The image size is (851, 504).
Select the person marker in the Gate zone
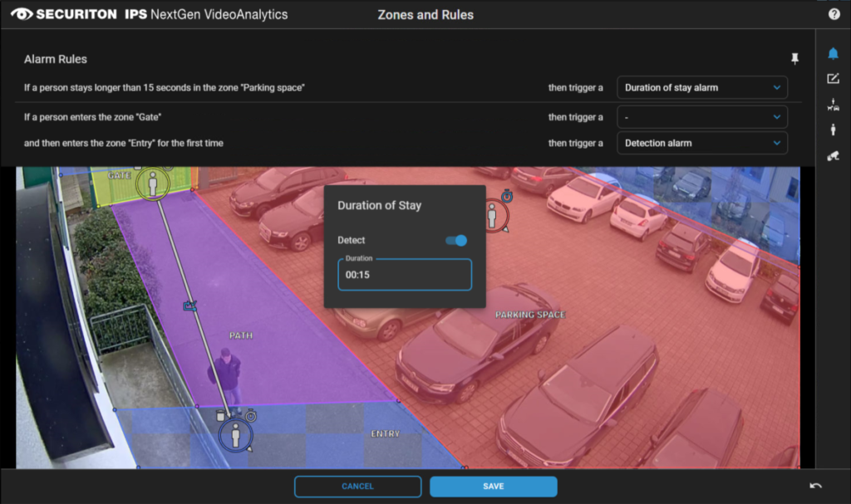[x=151, y=185]
